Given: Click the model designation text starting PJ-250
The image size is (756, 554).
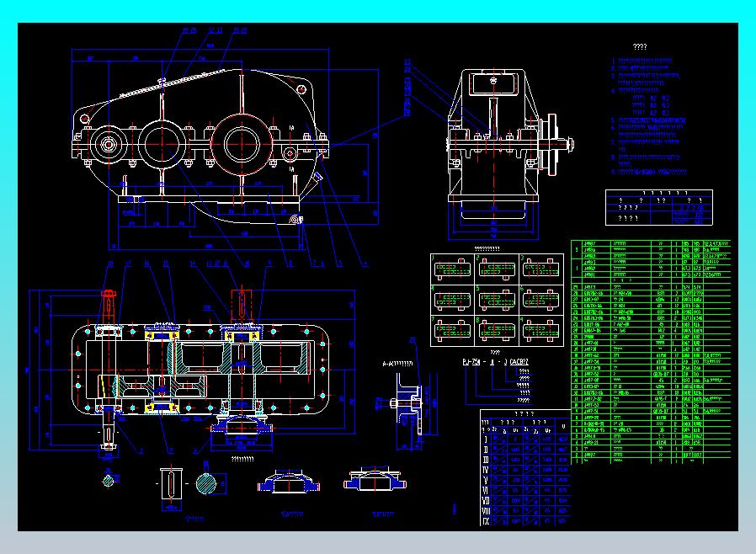Looking at the screenshot, I should [495, 362].
